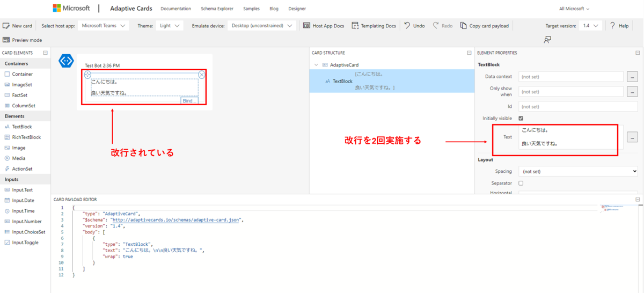The image size is (644, 293).
Task: Select the ActionSet element
Action: (25, 169)
